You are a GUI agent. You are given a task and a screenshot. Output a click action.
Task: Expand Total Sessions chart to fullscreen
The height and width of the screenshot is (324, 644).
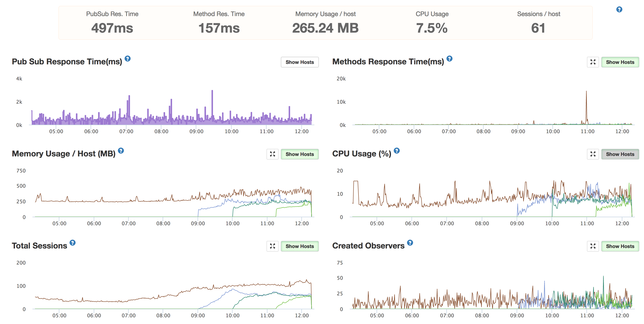click(273, 246)
